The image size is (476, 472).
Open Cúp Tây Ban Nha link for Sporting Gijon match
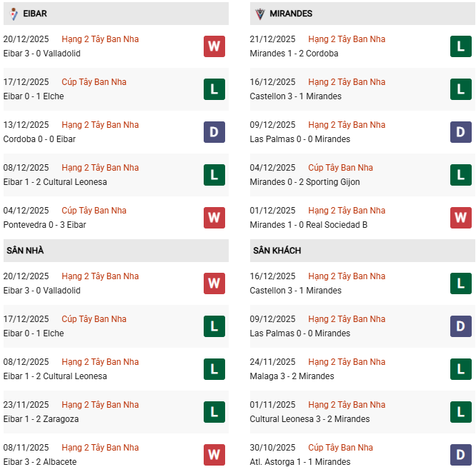[x=340, y=168]
